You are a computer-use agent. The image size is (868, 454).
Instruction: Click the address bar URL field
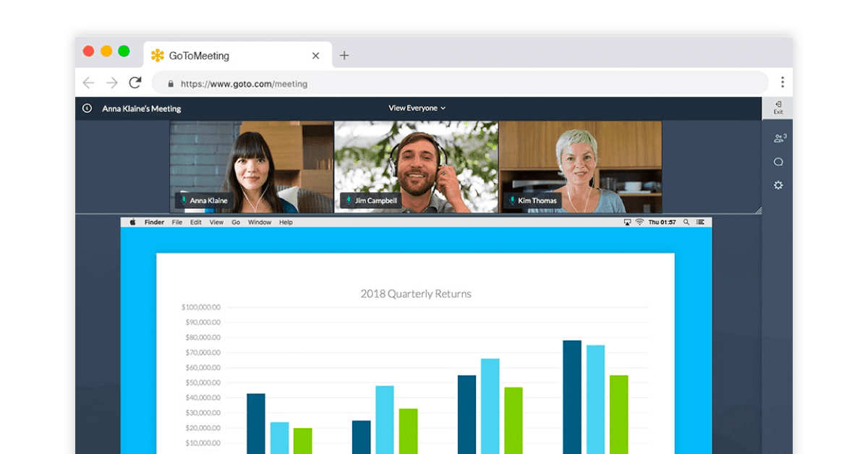460,83
